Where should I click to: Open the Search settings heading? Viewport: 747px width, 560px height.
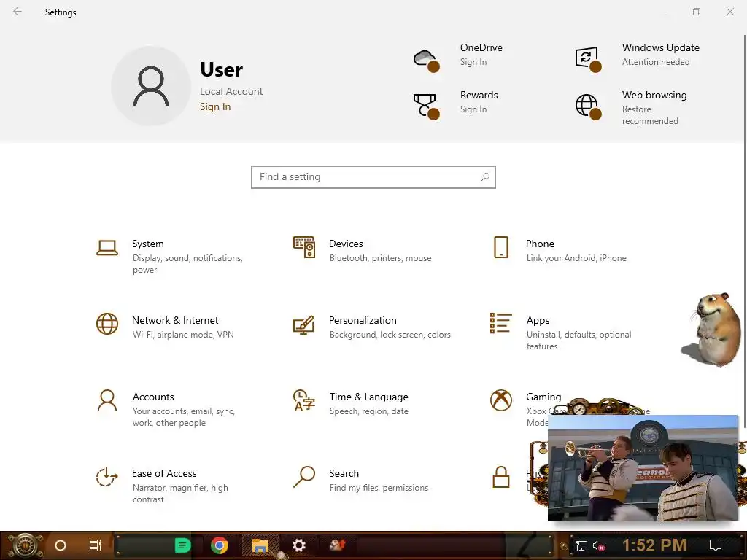pyautogui.click(x=344, y=473)
